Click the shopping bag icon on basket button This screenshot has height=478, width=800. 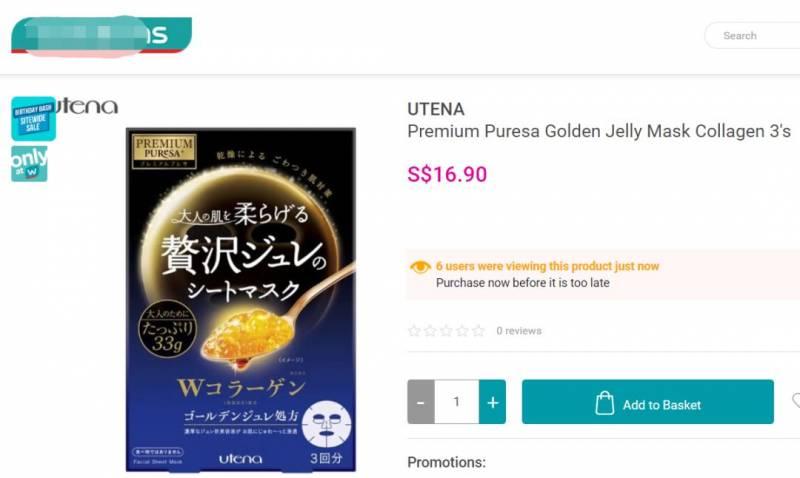pyautogui.click(x=605, y=403)
